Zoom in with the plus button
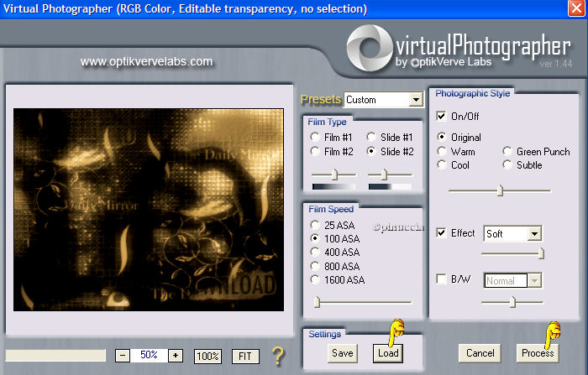This screenshot has height=375, width=588. click(x=175, y=356)
